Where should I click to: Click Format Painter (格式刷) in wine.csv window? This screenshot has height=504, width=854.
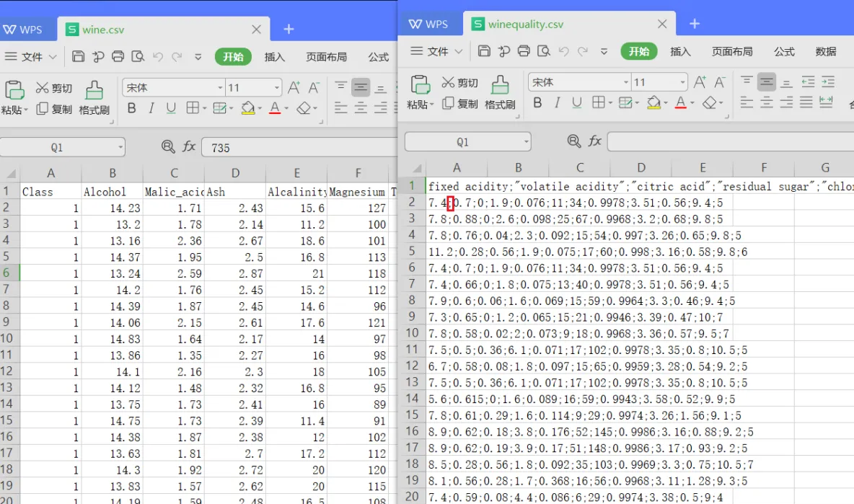[94, 98]
